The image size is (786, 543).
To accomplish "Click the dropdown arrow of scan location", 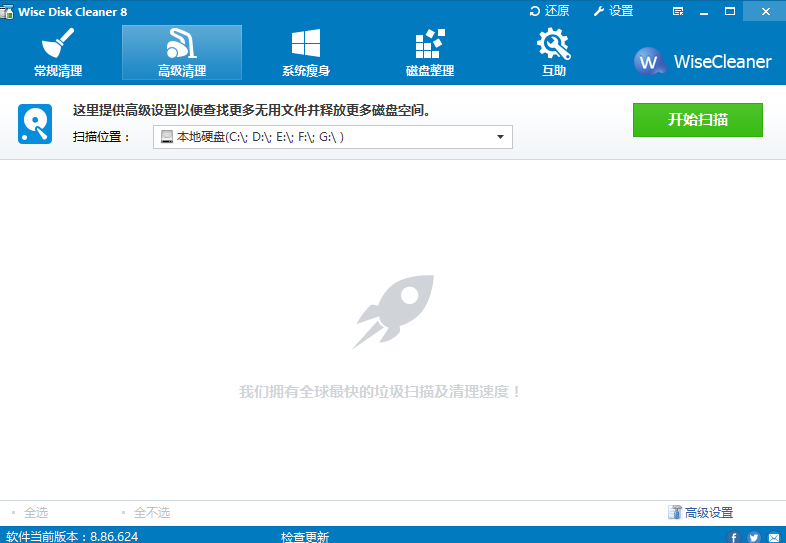I will [500, 137].
